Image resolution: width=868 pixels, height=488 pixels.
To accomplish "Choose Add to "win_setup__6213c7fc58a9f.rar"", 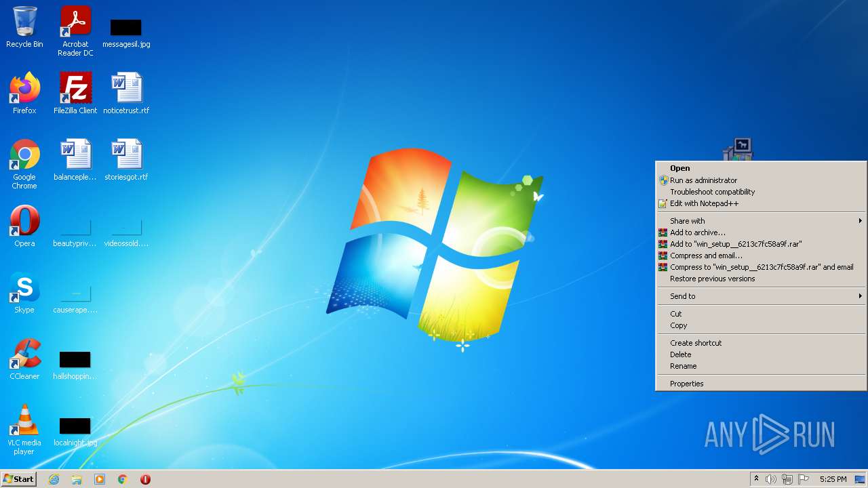I will [x=761, y=244].
